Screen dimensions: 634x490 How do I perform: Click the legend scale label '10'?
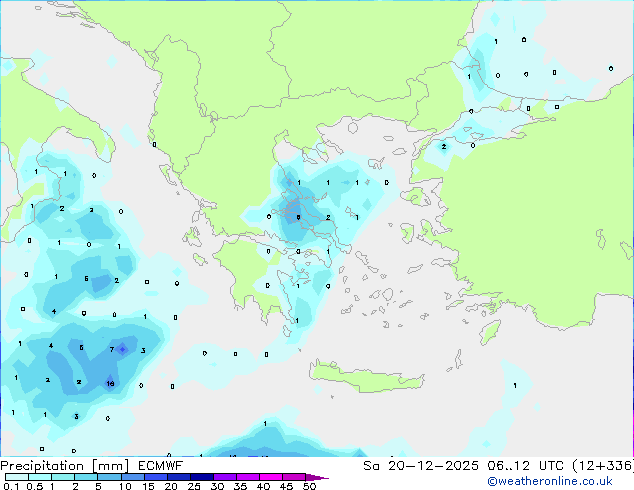click(x=125, y=486)
